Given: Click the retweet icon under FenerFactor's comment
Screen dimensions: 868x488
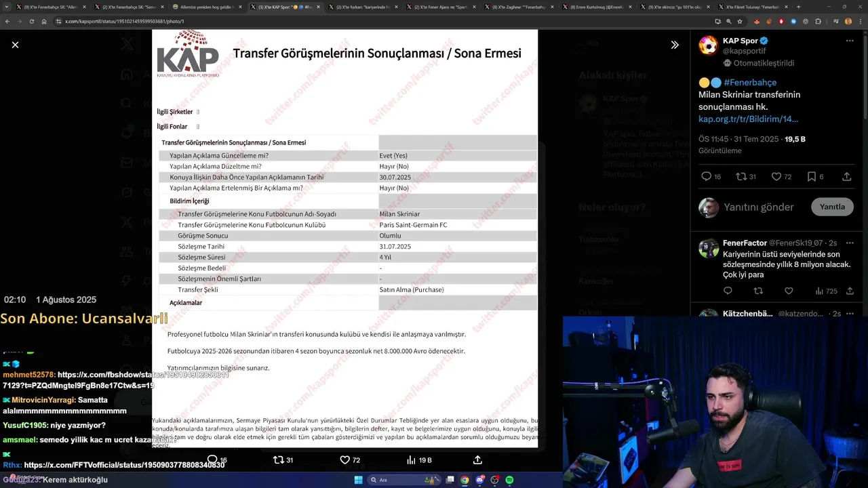Looking at the screenshot, I should (x=758, y=291).
